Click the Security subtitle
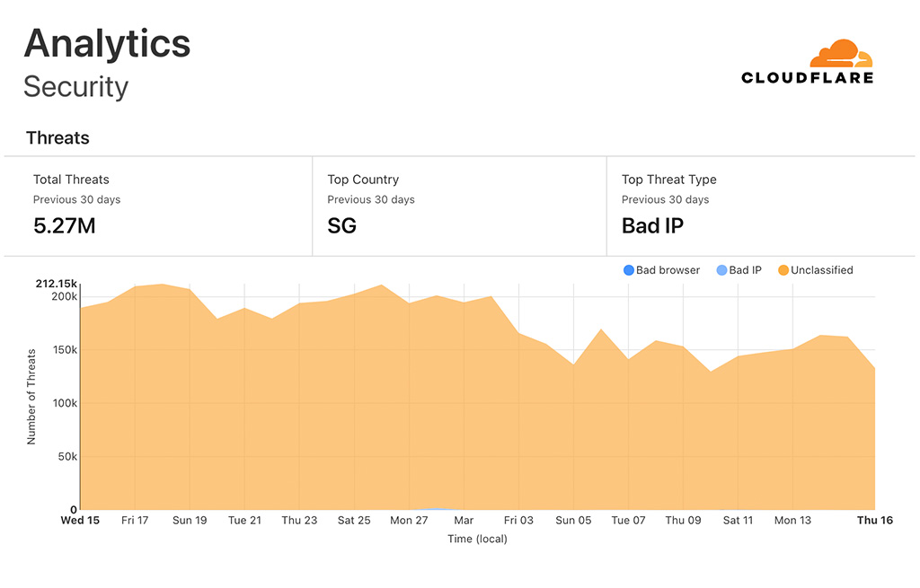920x588 pixels. 75,87
